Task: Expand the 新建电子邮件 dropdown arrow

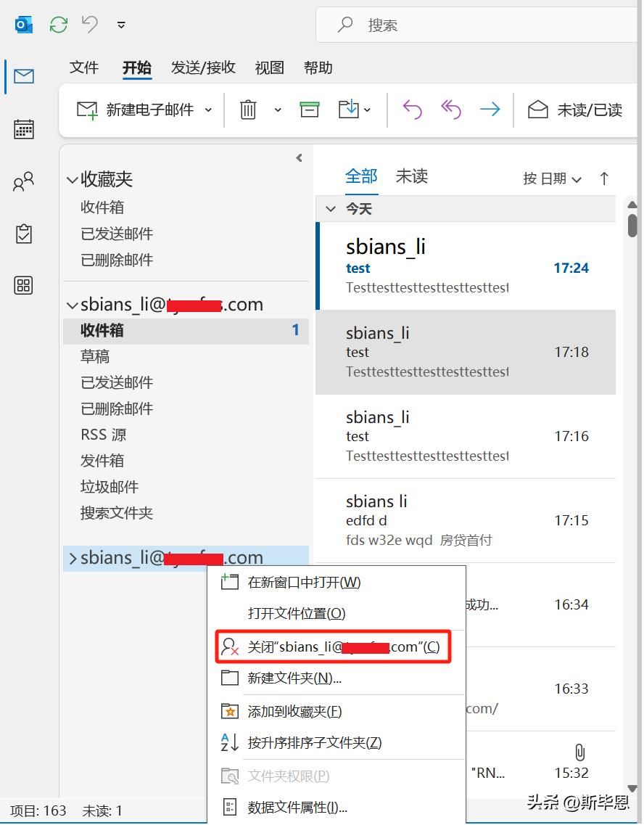Action: (x=208, y=110)
